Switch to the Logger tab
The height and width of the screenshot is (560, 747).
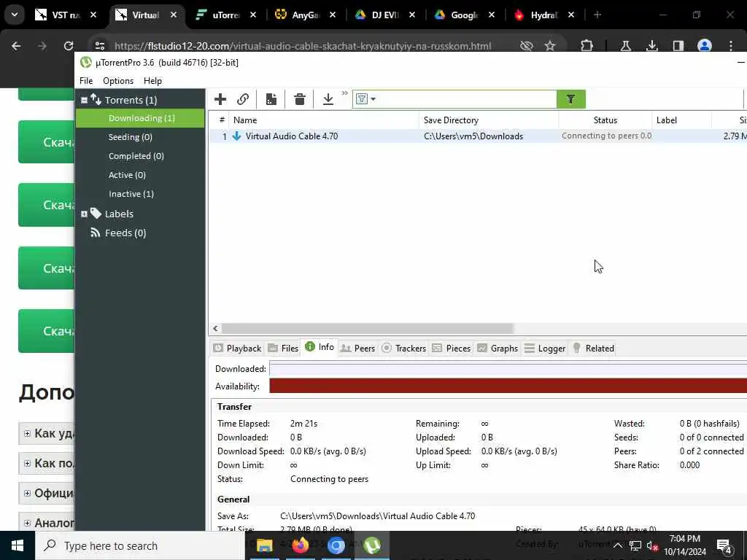coord(544,349)
